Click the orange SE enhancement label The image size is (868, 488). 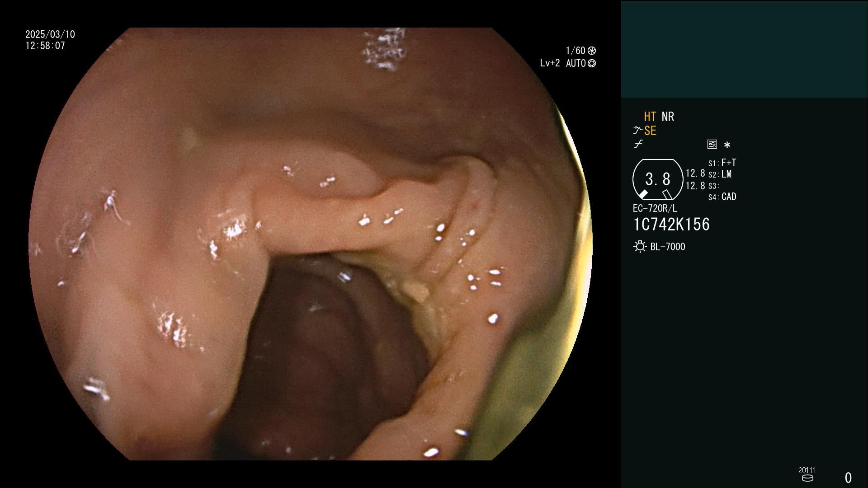(x=650, y=131)
